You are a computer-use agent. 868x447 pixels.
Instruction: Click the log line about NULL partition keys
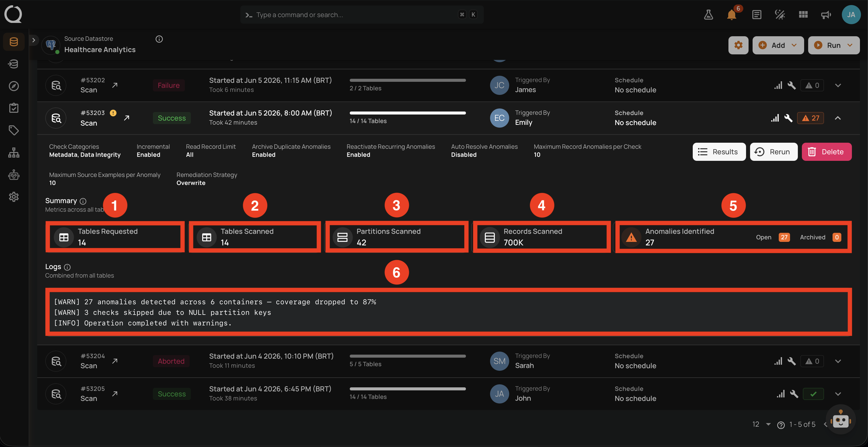pos(162,312)
